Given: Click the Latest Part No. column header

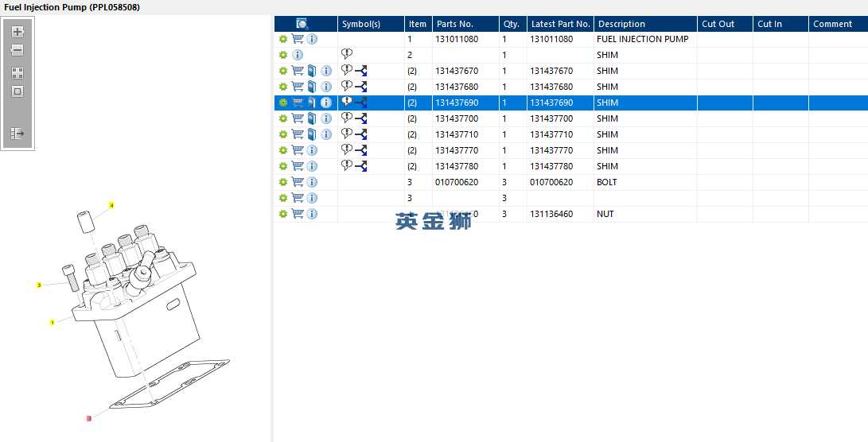Looking at the screenshot, I should [561, 24].
